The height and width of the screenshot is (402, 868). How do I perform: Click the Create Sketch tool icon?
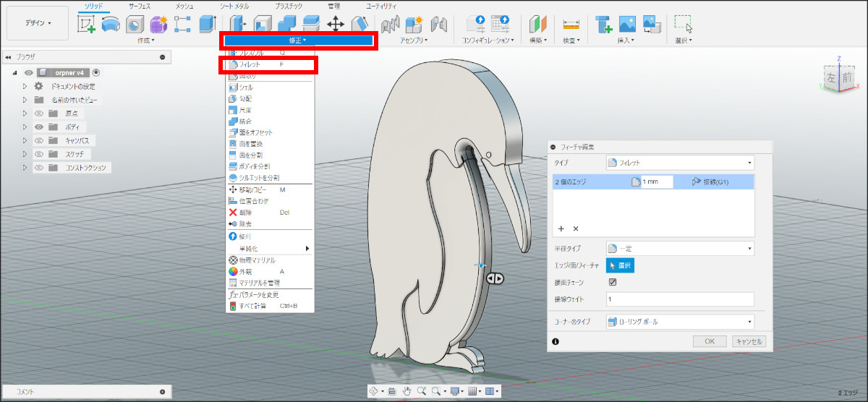point(87,24)
